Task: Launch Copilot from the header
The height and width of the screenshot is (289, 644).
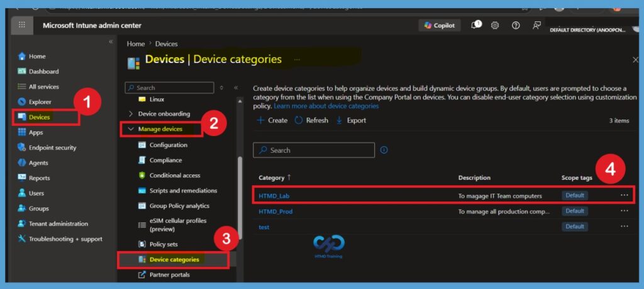Action: click(x=440, y=25)
